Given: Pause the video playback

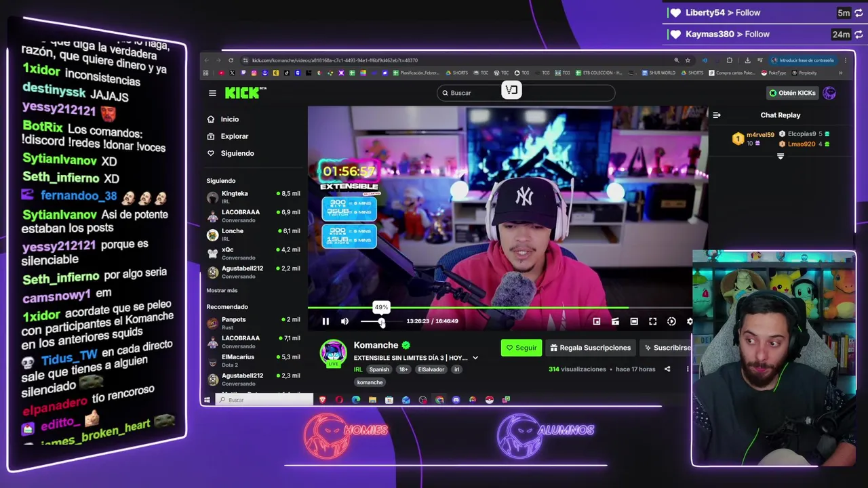Looking at the screenshot, I should [325, 321].
